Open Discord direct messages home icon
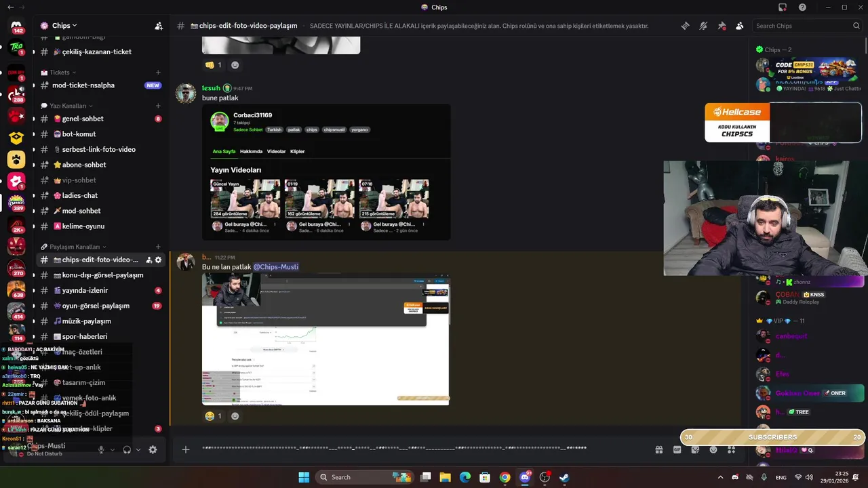Image resolution: width=868 pixels, height=488 pixels. point(16,26)
